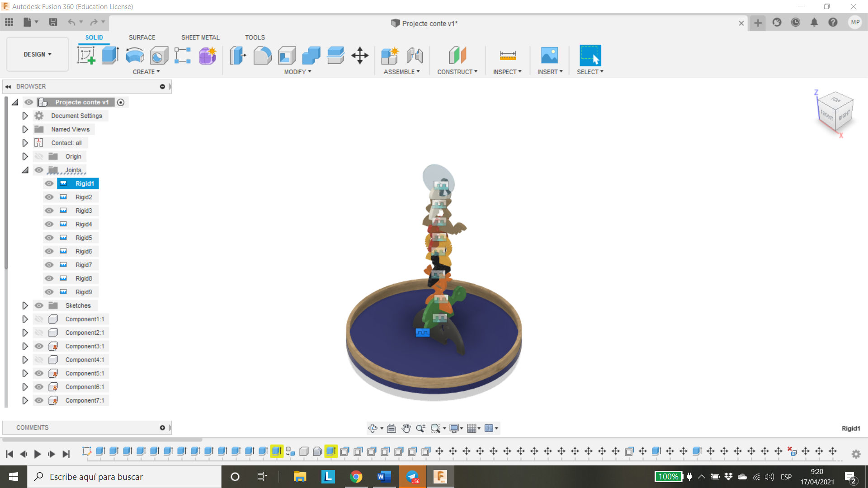Click the display settings icon bottom toolbar

pyautogui.click(x=454, y=428)
